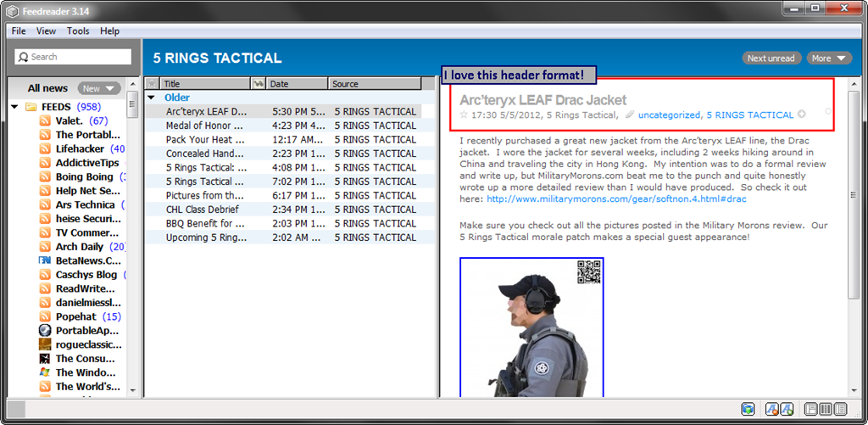
Task: Sort articles by Source column header
Action: click(375, 84)
